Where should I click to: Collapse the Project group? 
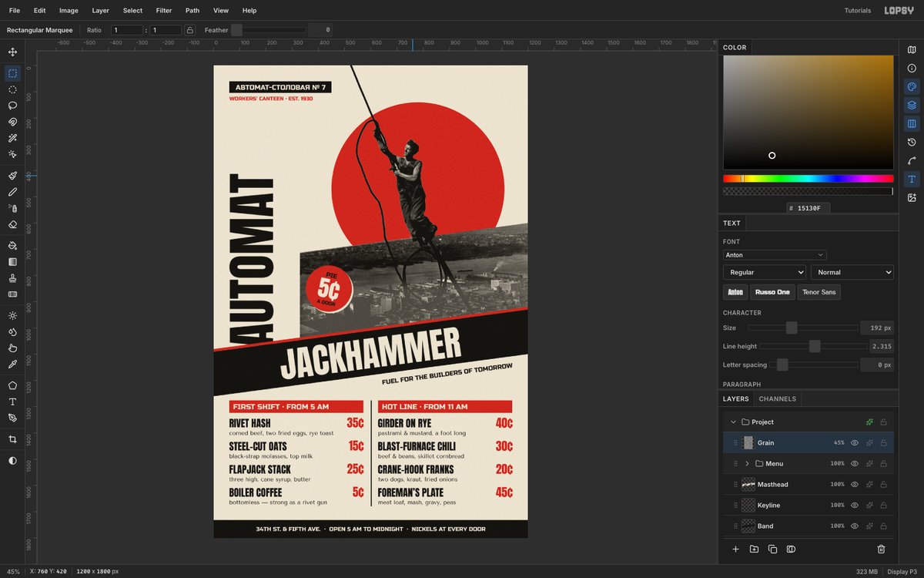coord(733,422)
